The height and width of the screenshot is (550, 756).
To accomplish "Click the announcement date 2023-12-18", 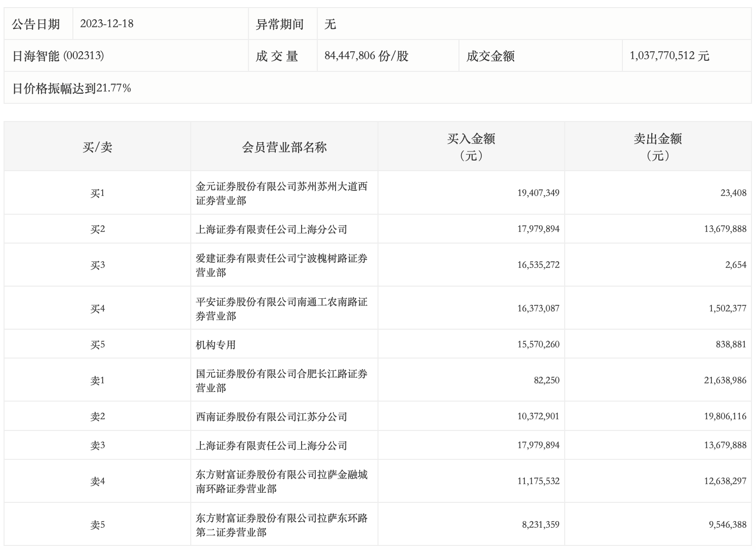I will point(107,24).
